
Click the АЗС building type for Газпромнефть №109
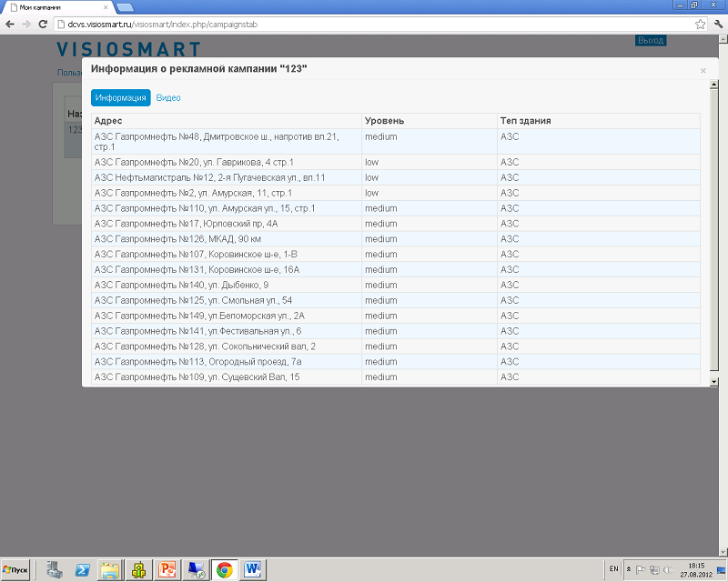coord(510,376)
